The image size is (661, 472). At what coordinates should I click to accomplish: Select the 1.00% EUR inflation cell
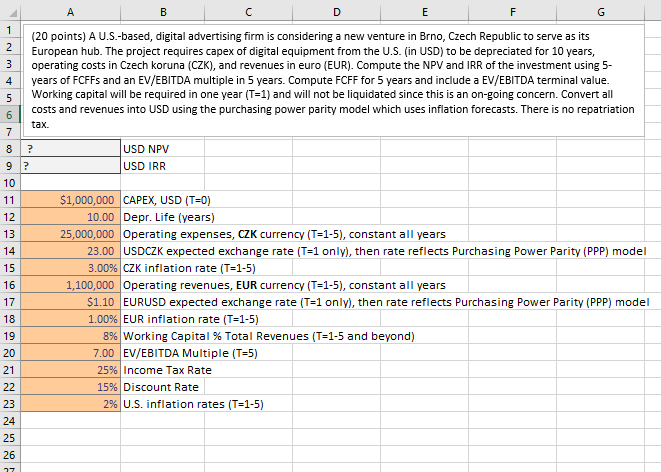[x=70, y=319]
